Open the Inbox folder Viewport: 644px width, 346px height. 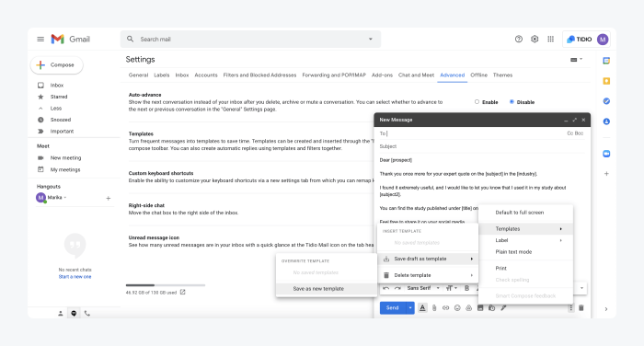(57, 85)
